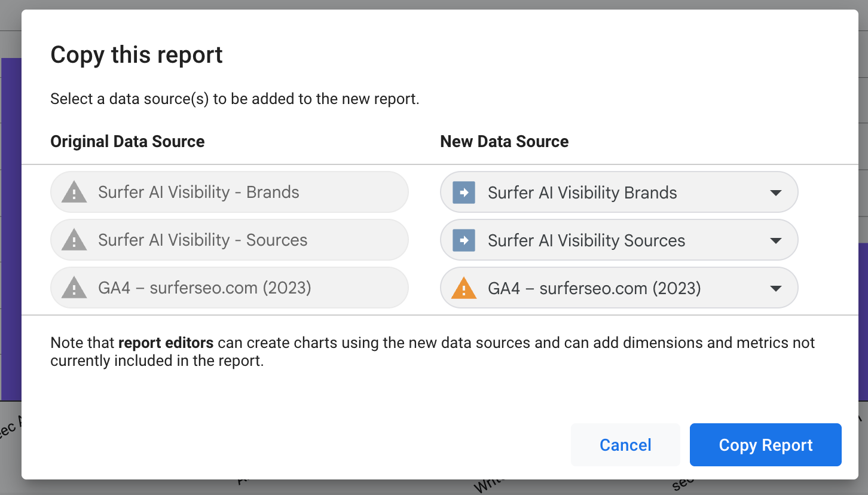Cancel the copy report dialog
The width and height of the screenshot is (868, 495).
pyautogui.click(x=625, y=445)
